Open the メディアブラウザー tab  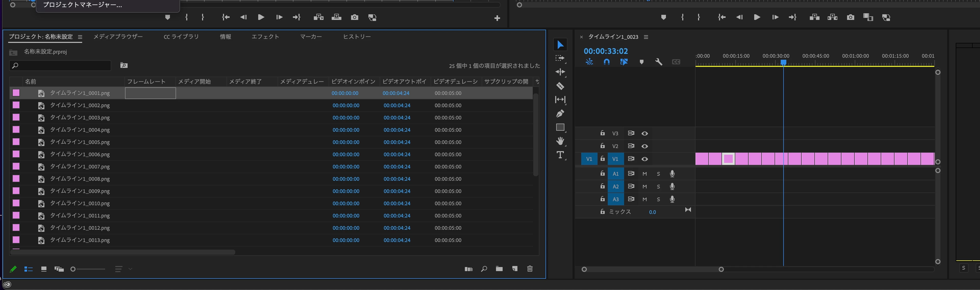(118, 37)
